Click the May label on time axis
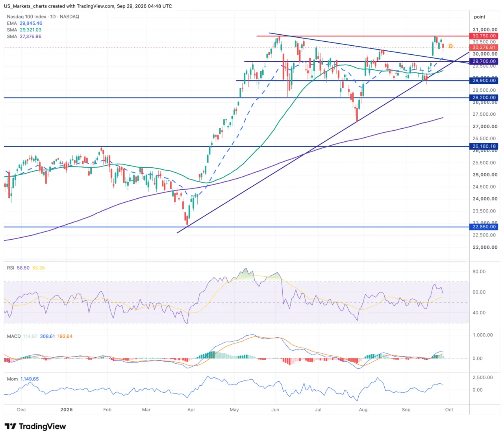The height and width of the screenshot is (438, 504). (x=234, y=410)
